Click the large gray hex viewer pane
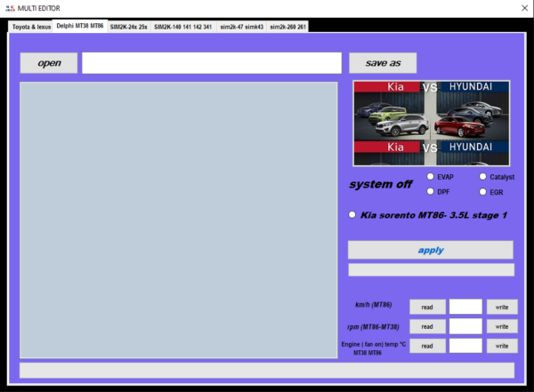Viewport: 534px width, 392px height. tap(179, 220)
